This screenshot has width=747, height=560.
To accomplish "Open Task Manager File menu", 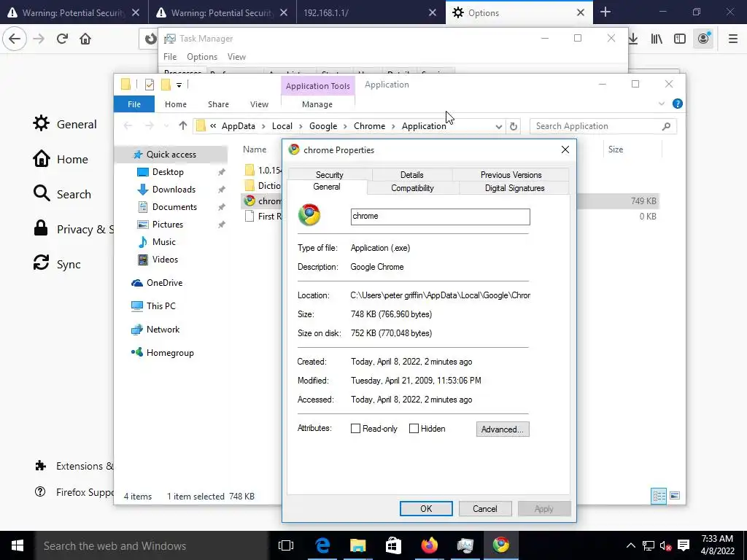I will point(169,57).
